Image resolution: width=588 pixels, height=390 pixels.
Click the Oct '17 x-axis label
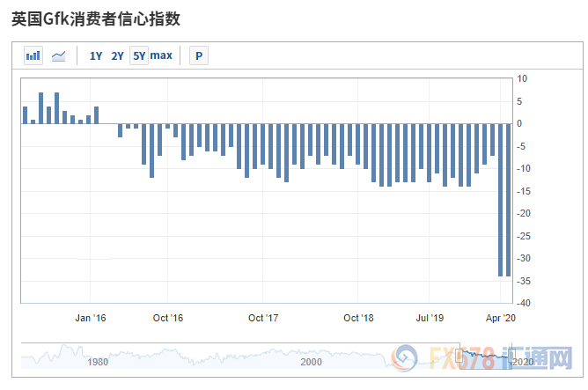pyautogui.click(x=263, y=318)
